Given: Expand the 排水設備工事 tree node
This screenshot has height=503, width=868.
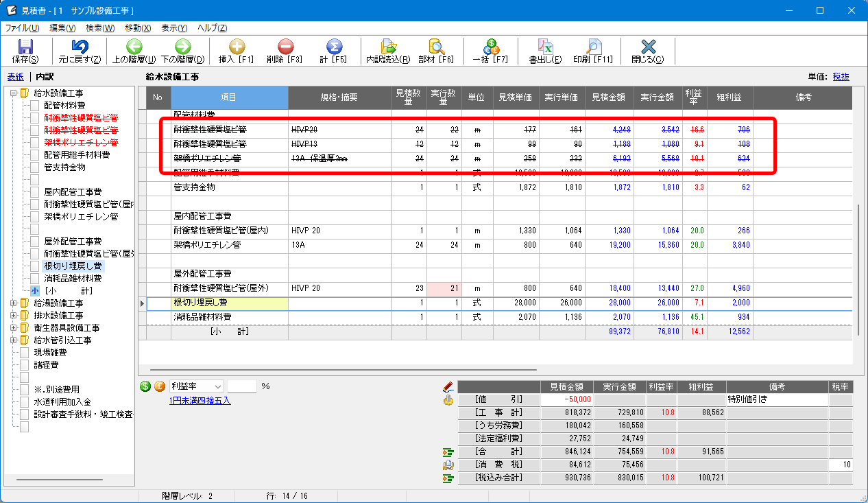Looking at the screenshot, I should click(x=13, y=316).
